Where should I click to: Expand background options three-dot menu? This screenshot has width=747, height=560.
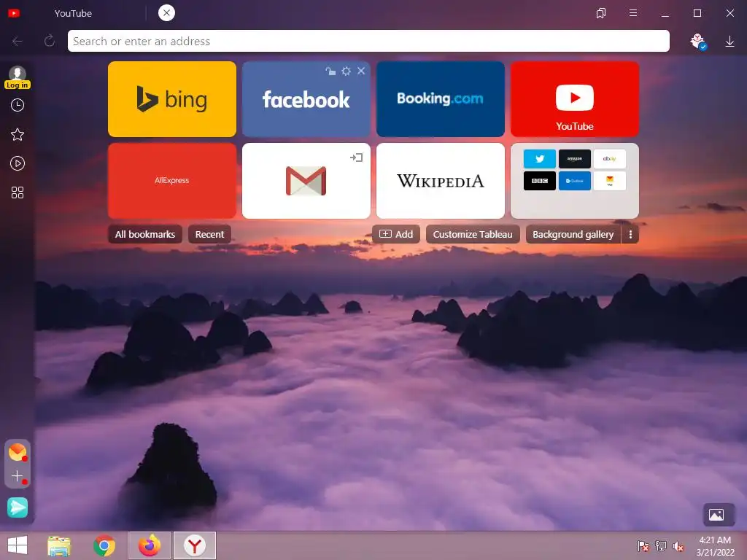[x=630, y=234]
